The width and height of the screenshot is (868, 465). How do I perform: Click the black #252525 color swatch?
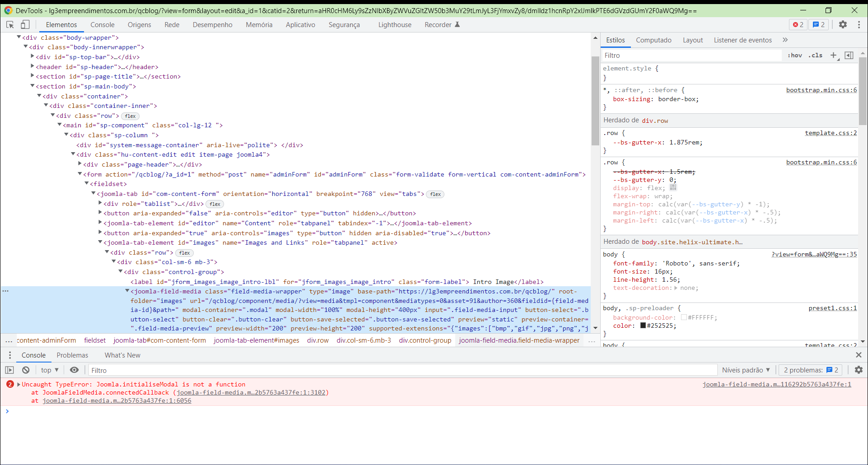coord(643,325)
